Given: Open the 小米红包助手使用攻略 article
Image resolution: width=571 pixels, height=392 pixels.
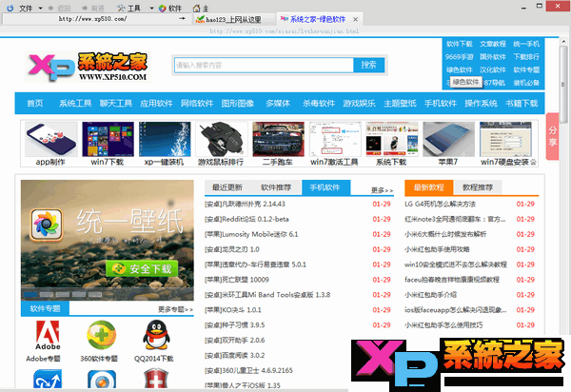Looking at the screenshot, I should 437,249.
